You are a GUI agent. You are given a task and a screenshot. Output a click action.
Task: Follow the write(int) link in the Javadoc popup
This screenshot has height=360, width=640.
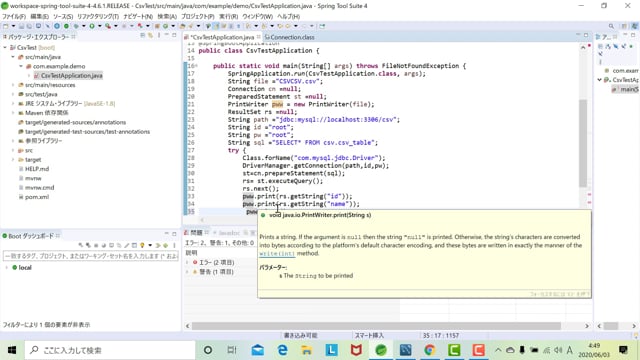[277, 254]
